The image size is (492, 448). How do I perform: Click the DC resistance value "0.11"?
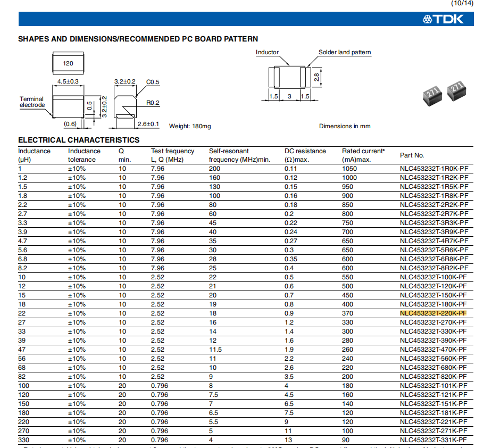click(x=290, y=169)
